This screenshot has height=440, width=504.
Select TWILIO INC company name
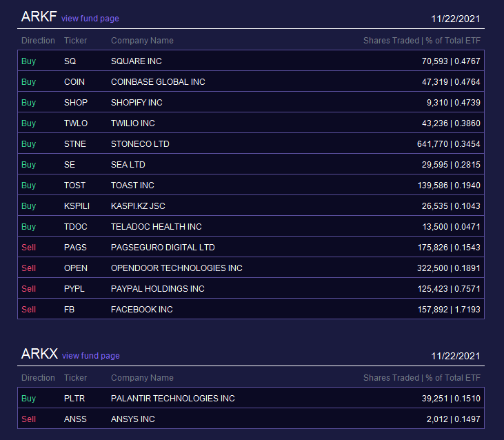(x=133, y=123)
